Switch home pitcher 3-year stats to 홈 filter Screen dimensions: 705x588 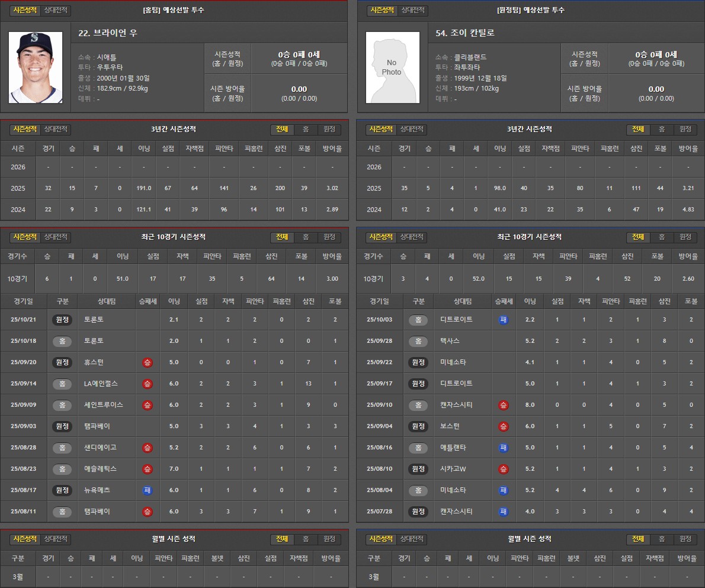[306, 129]
